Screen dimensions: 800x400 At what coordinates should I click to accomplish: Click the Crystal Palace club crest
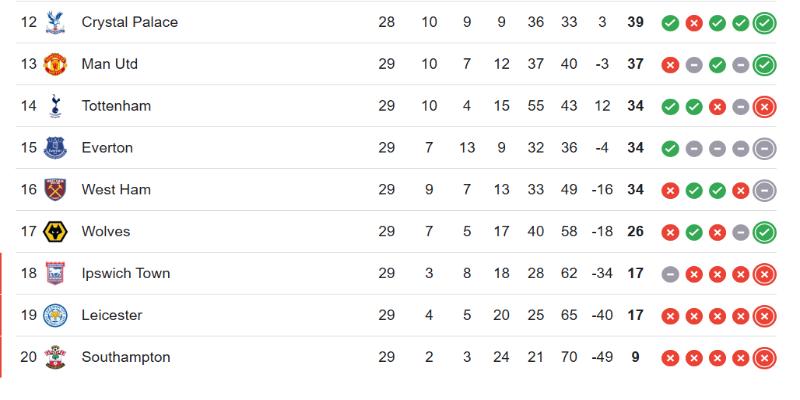click(55, 22)
